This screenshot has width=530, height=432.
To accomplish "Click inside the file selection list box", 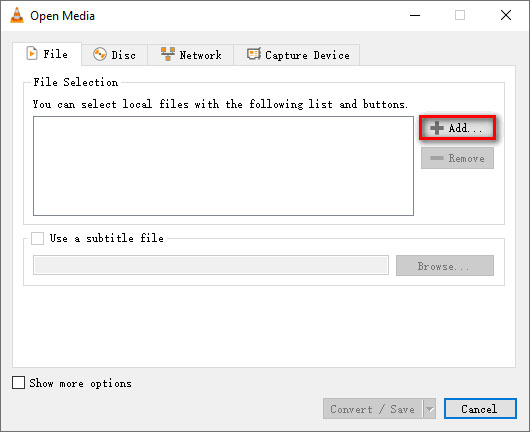I will (223, 166).
